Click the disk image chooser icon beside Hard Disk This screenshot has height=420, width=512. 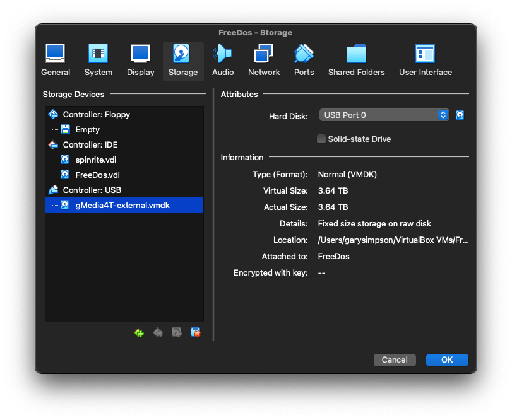[460, 115]
